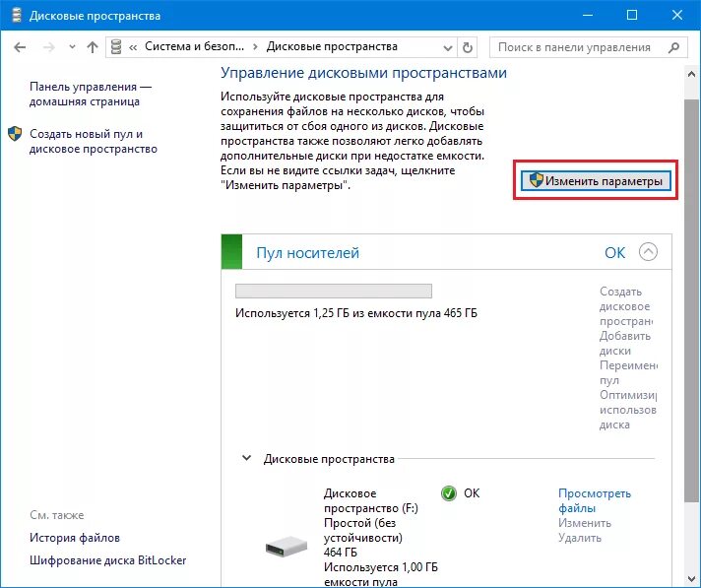Click the scrollbar up arrow
Image resolution: width=701 pixels, height=588 pixels.
point(691,74)
